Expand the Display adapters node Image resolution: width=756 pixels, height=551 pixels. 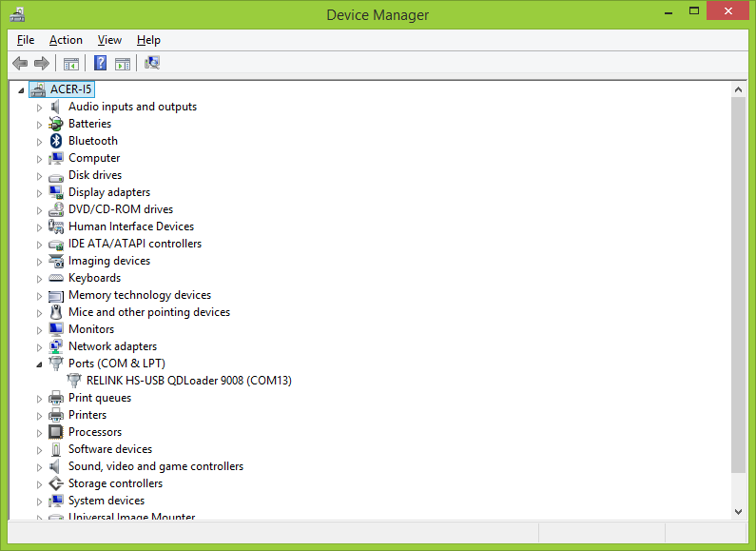click(x=40, y=193)
